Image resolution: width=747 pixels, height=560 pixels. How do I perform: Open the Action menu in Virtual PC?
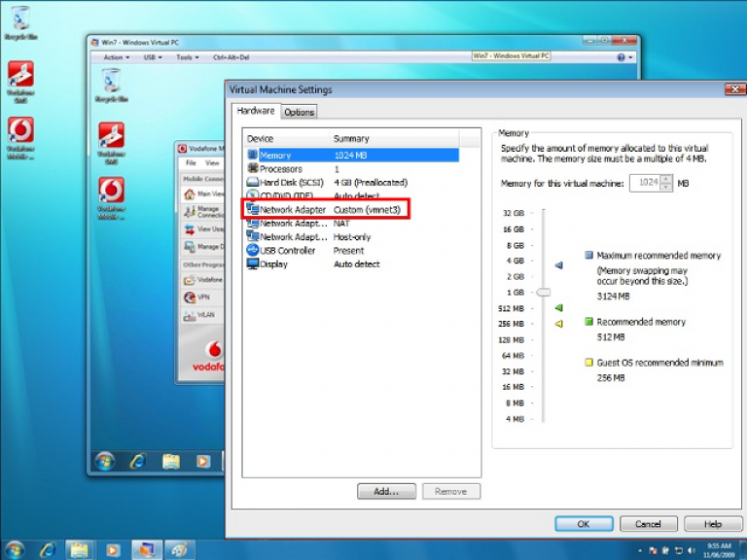(117, 57)
